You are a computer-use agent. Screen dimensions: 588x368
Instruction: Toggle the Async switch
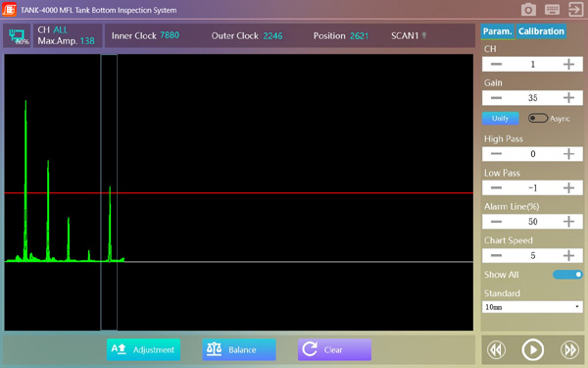pyautogui.click(x=538, y=119)
